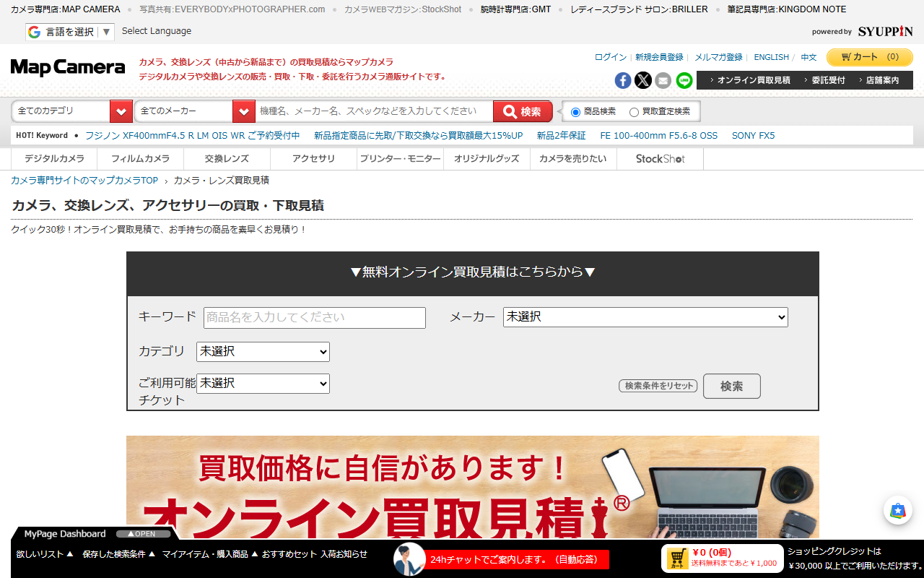Open the カメラを売りたい menu
924x578 pixels.
click(574, 159)
